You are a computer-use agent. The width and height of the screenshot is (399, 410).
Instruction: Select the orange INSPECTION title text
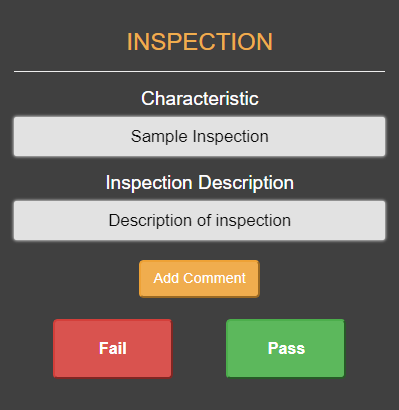tap(200, 42)
